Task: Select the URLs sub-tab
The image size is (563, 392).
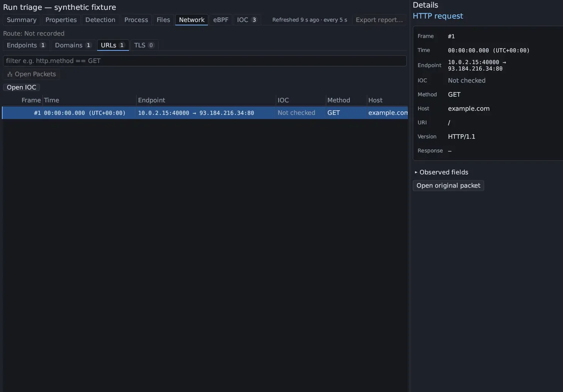Action: 113,45
